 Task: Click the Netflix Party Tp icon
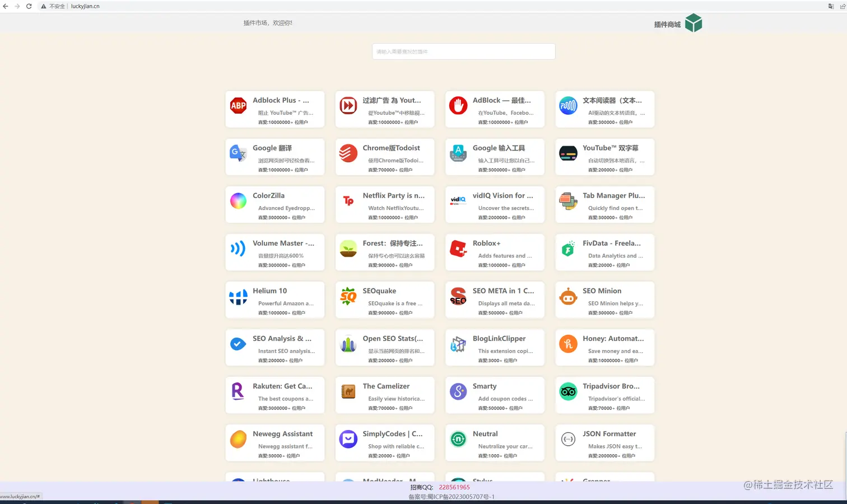[x=348, y=200]
